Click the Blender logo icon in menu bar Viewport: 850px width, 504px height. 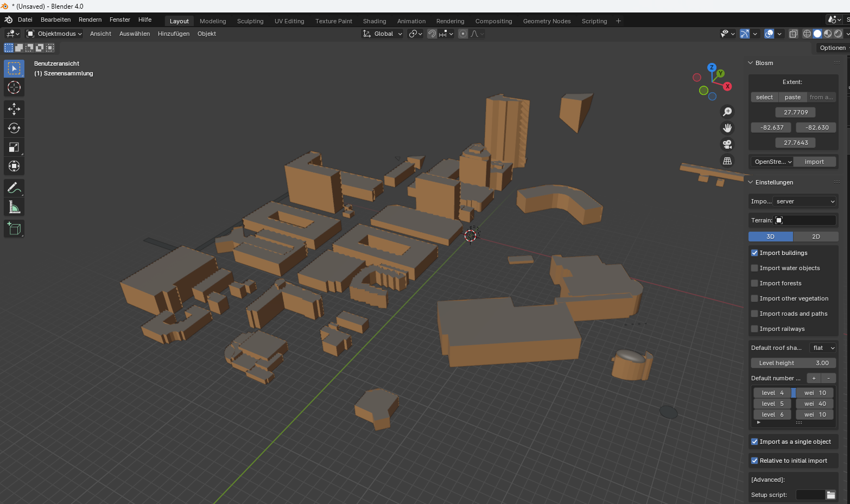9,20
